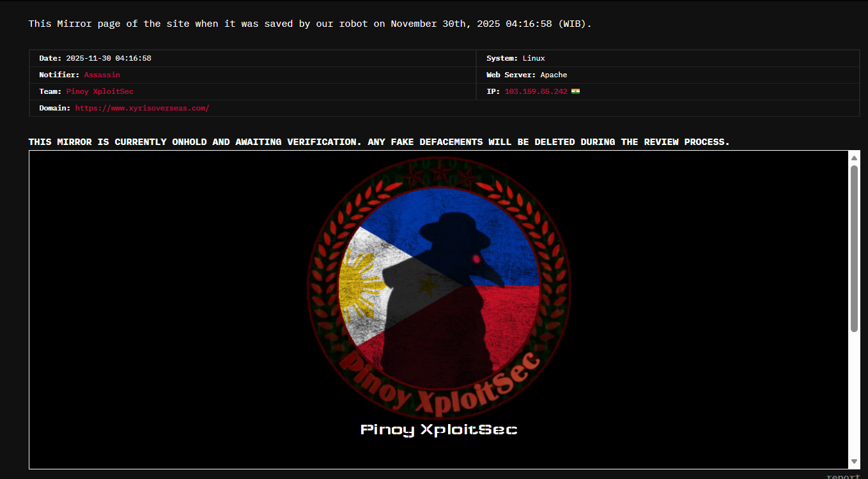The image size is (868, 479).
Task: Click the IP address 103.159.85.242 link
Action: (536, 91)
